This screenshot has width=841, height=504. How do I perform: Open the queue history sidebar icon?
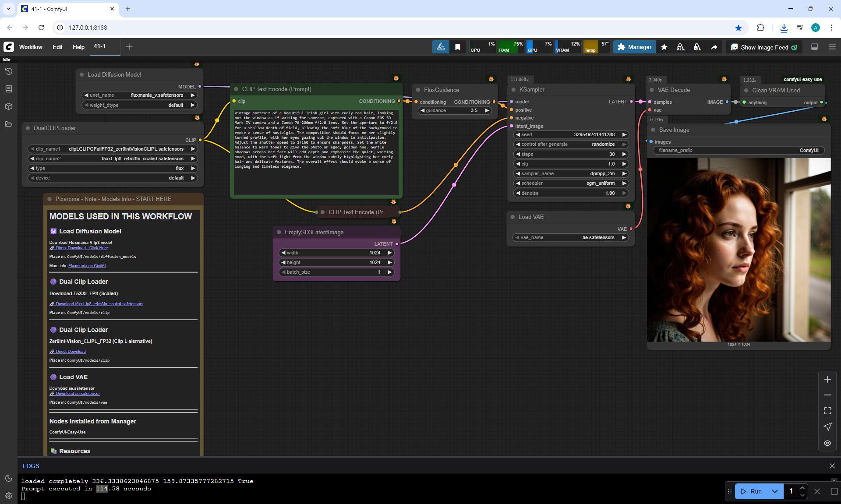pos(8,71)
